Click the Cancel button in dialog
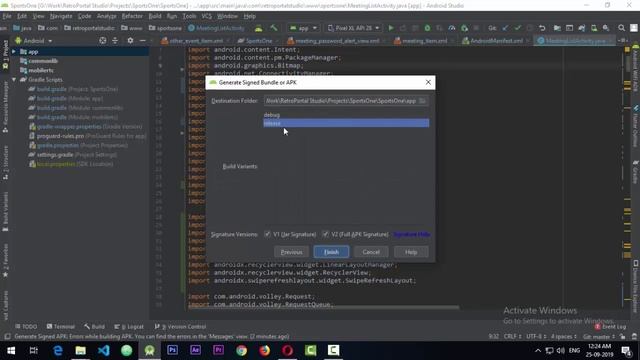 tap(371, 252)
